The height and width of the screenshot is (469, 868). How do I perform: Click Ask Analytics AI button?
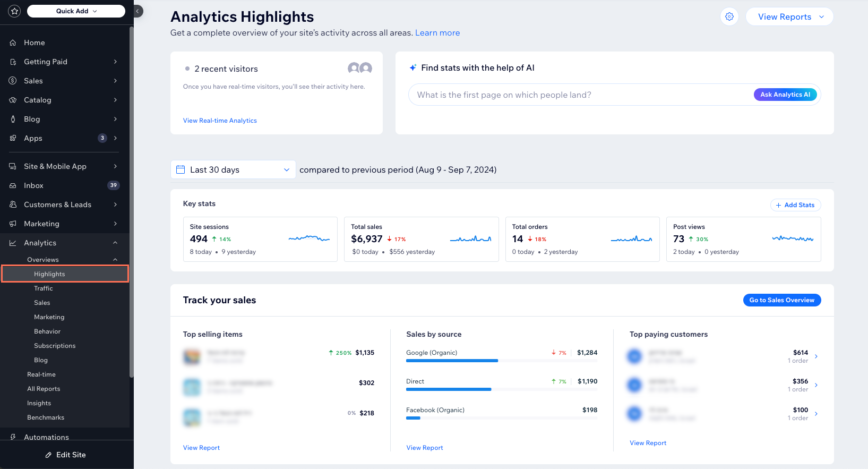(785, 95)
